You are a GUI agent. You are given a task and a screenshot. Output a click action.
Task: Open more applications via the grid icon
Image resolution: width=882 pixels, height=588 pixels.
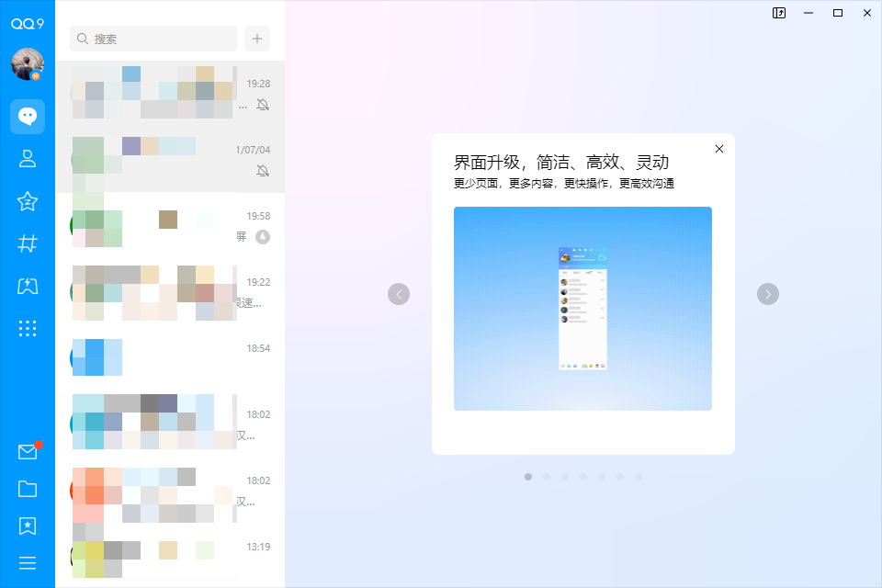coord(28,328)
